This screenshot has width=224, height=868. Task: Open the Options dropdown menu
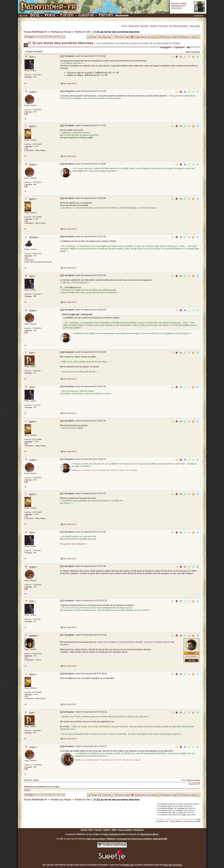tap(179, 47)
